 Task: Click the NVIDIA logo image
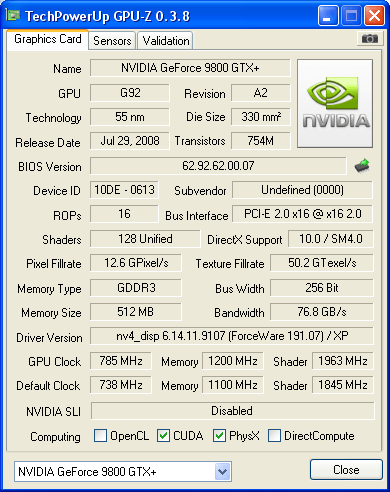tap(335, 103)
